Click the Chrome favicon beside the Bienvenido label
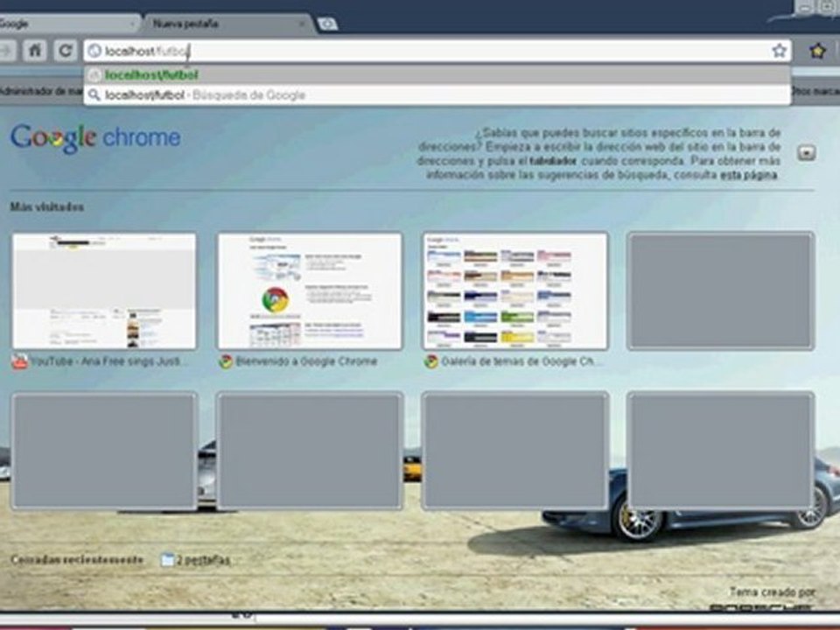The width and height of the screenshot is (840, 630). pyautogui.click(x=226, y=361)
